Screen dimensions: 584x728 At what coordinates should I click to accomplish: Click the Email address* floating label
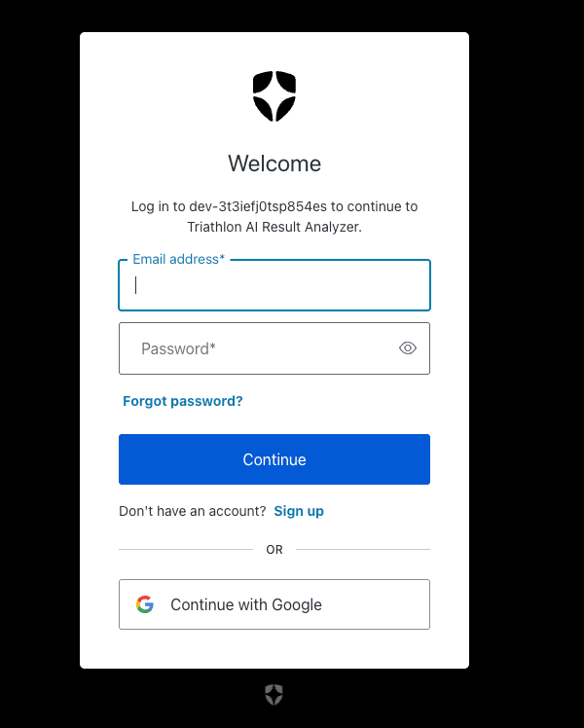(179, 259)
